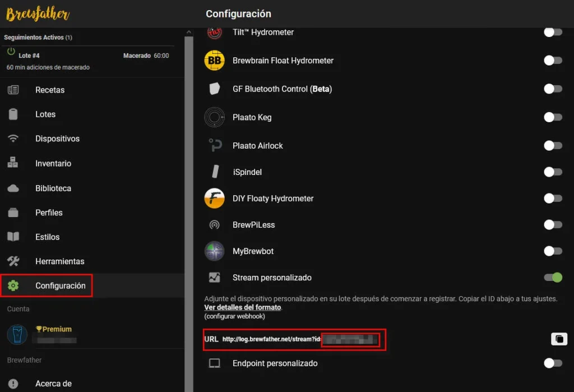Screen dimensions: 574x392
Task: Enable the Plaato Keg switch
Action: 553,117
